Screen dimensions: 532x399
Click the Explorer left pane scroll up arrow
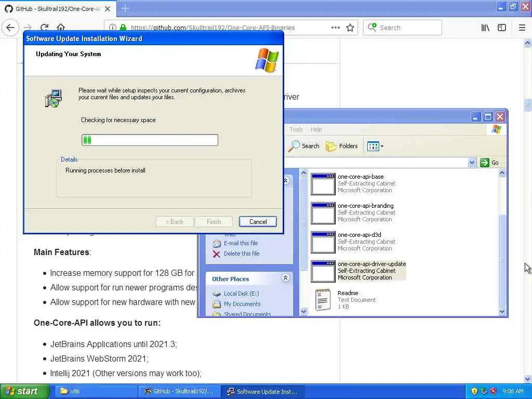(x=303, y=173)
